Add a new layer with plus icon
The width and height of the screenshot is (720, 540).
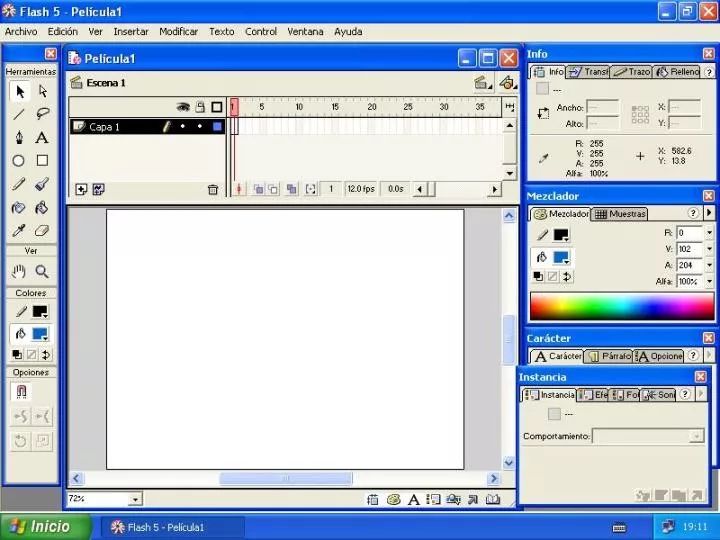tap(81, 189)
